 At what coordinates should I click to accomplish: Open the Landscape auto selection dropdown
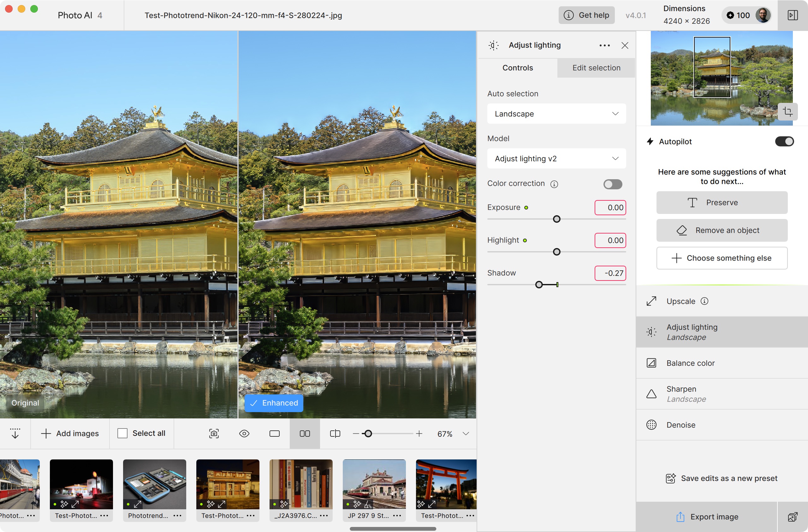pos(556,114)
